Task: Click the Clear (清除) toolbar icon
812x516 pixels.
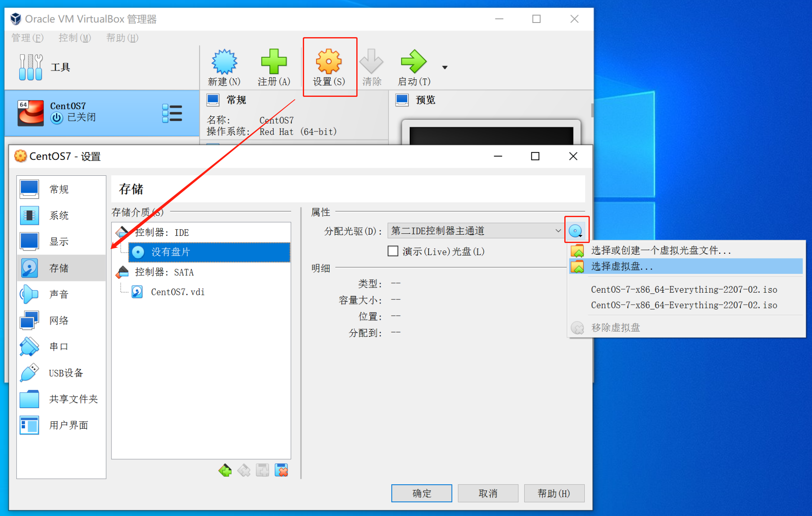Action: pos(371,61)
